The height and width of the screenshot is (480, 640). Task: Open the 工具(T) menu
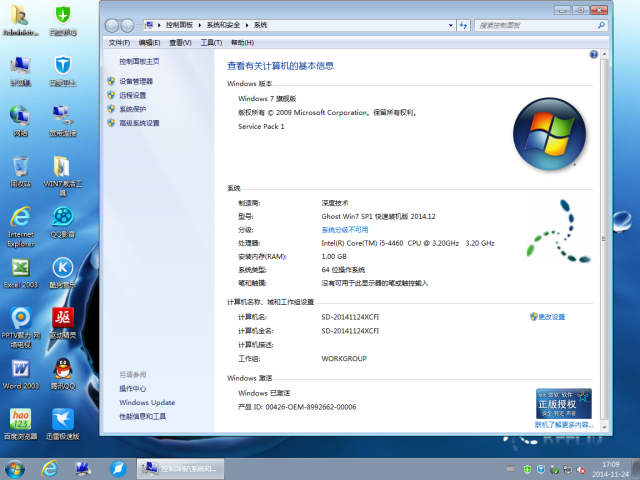click(211, 43)
